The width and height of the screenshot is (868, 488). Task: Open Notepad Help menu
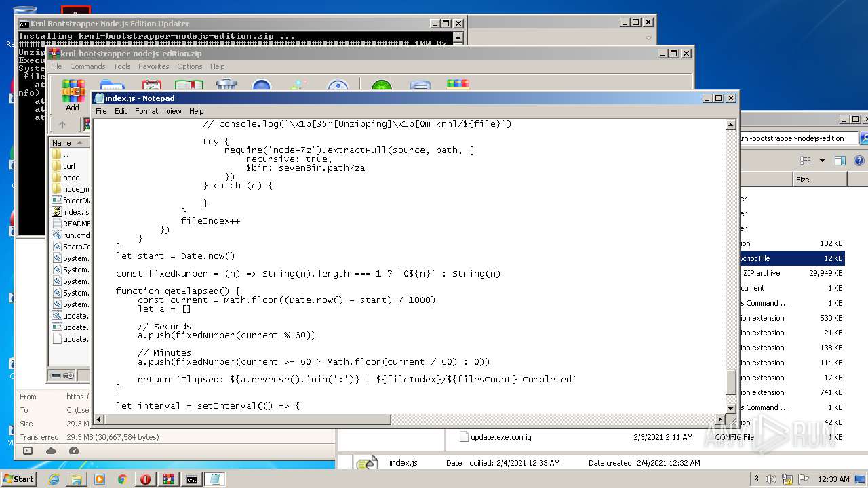(197, 111)
